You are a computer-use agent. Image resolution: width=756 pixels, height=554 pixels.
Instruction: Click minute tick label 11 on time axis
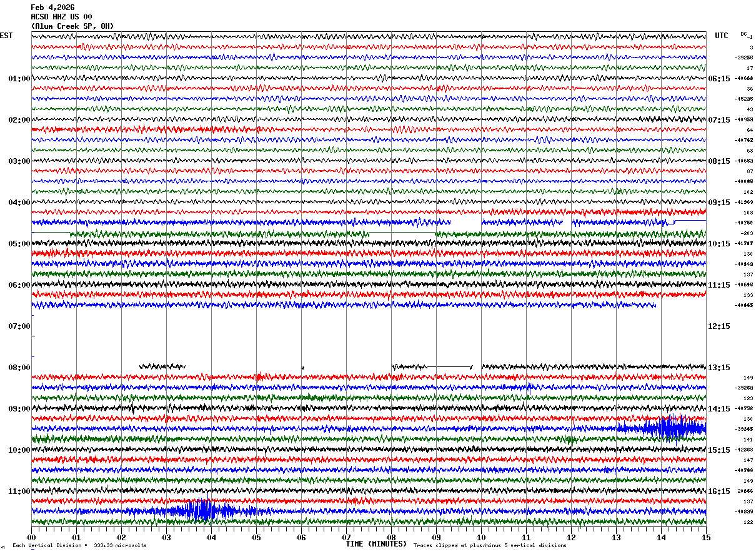click(526, 537)
